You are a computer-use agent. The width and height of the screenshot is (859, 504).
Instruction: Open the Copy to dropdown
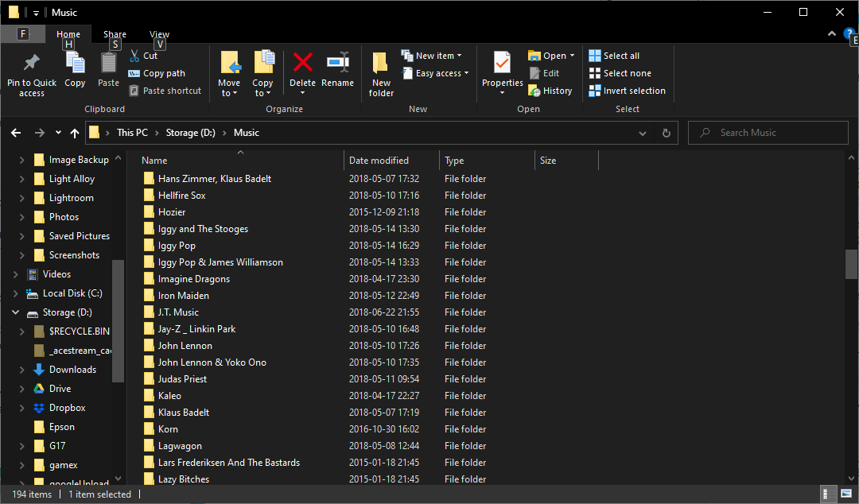262,87
